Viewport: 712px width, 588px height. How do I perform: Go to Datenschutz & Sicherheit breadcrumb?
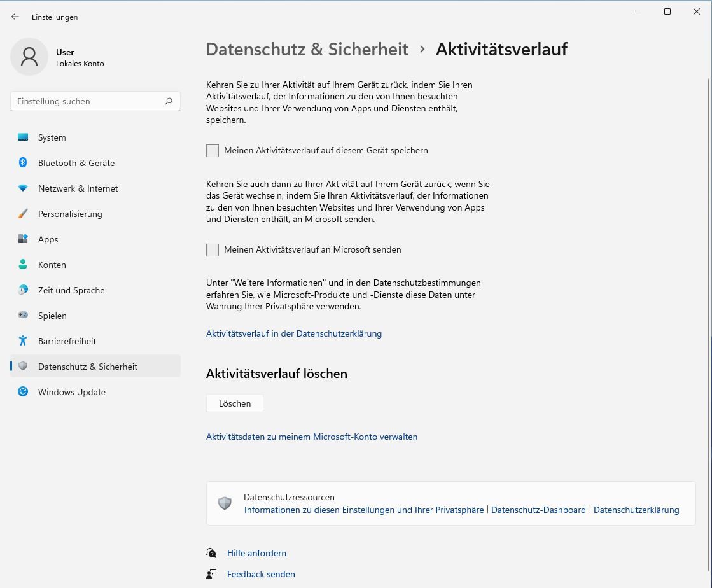[307, 50]
